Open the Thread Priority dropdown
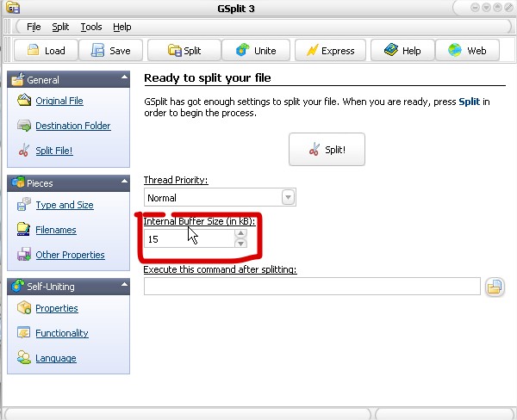 point(288,197)
